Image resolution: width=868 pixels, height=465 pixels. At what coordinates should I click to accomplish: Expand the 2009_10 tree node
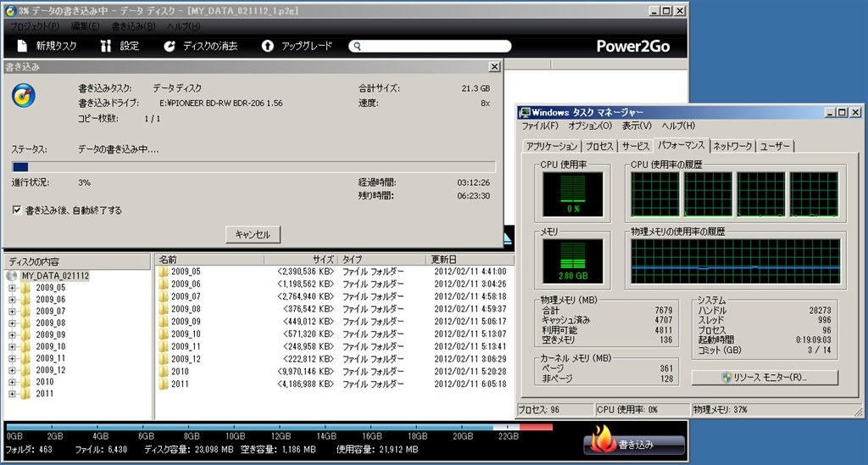12,346
